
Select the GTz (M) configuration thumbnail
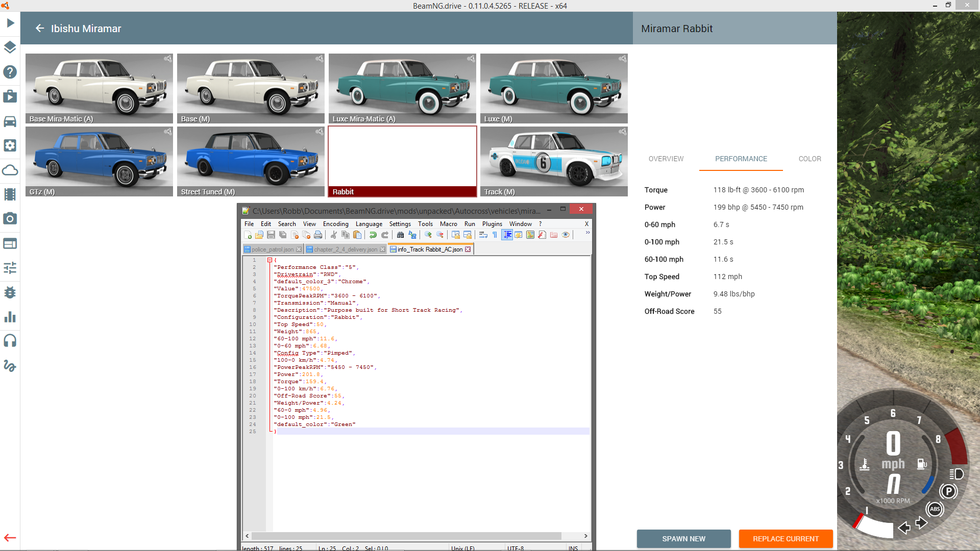pyautogui.click(x=99, y=161)
